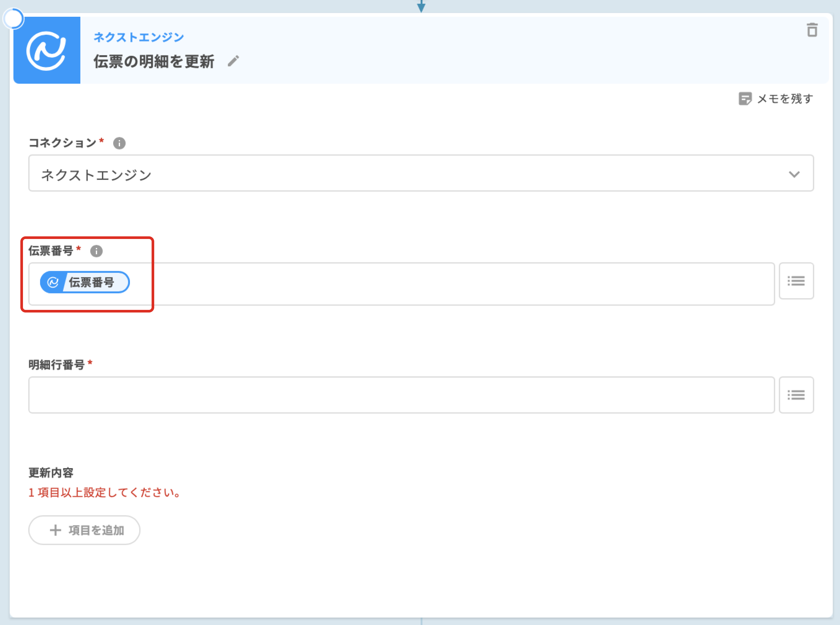The width and height of the screenshot is (840, 625).
Task: Select the 伝票番号 pill token
Action: coord(91,282)
